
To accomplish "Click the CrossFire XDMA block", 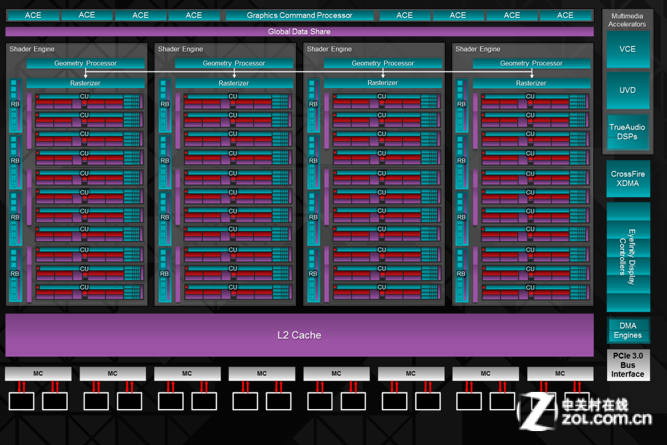I will pyautogui.click(x=627, y=178).
